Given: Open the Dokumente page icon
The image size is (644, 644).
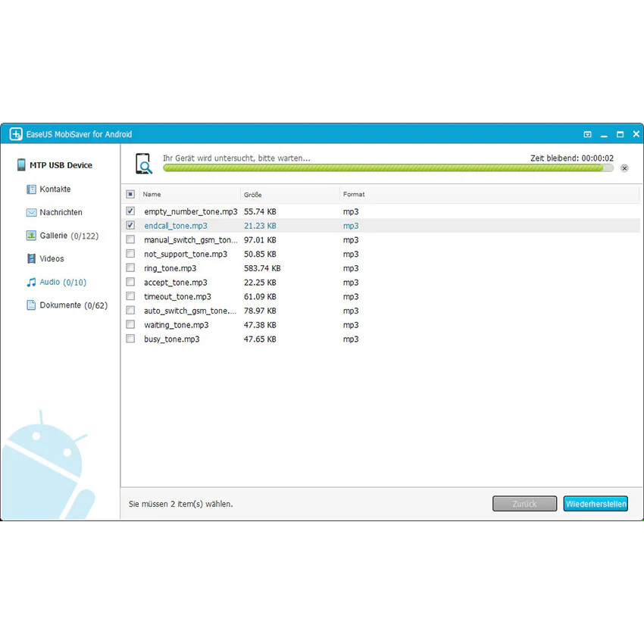Looking at the screenshot, I should coord(31,305).
